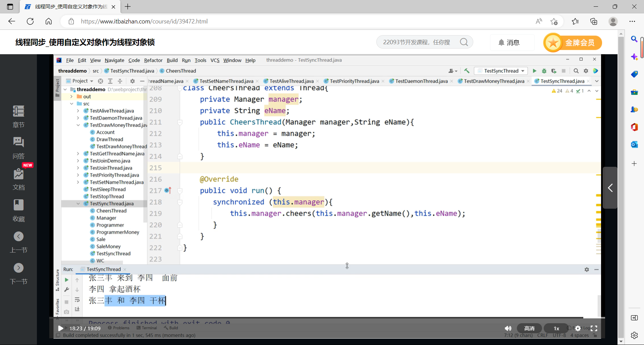Screen dimensions: 644x345
Task: Collapse the src folder
Action: click(71, 104)
